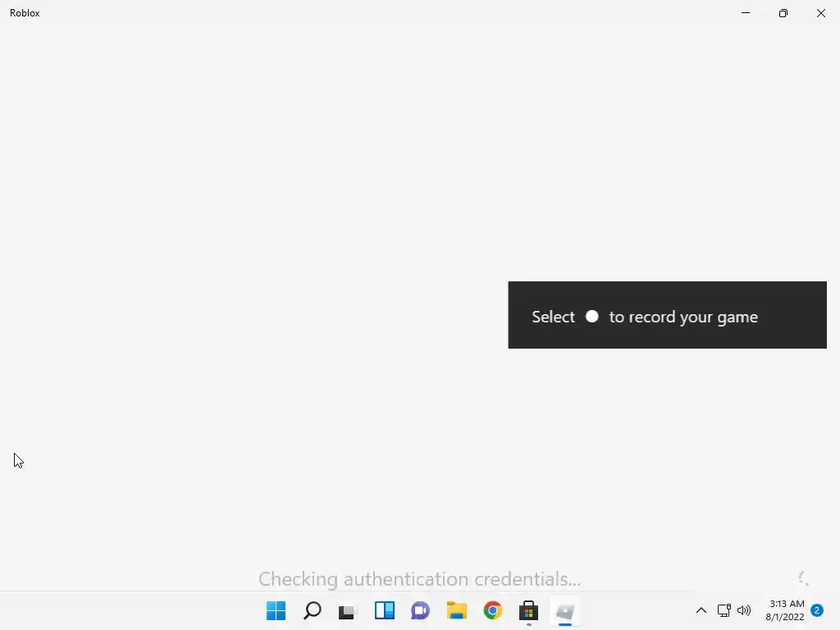Screen dimensions: 840x630
Task: Open the notification badge showing 2
Action: point(817,610)
